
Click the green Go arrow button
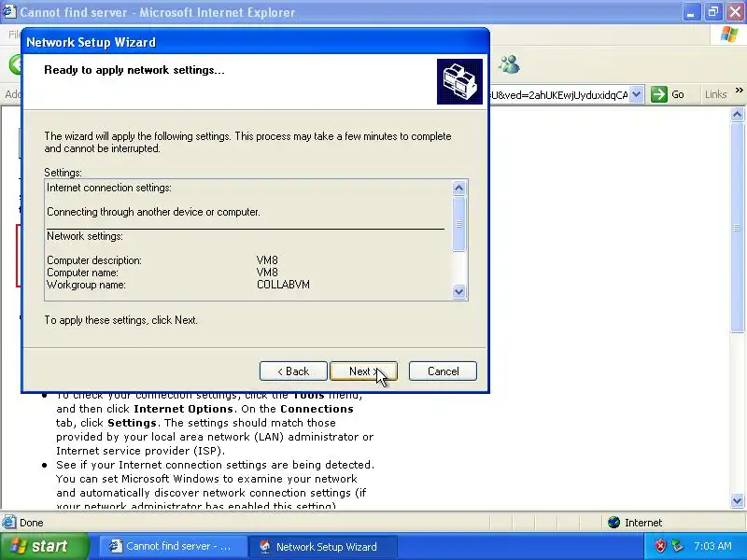click(659, 94)
